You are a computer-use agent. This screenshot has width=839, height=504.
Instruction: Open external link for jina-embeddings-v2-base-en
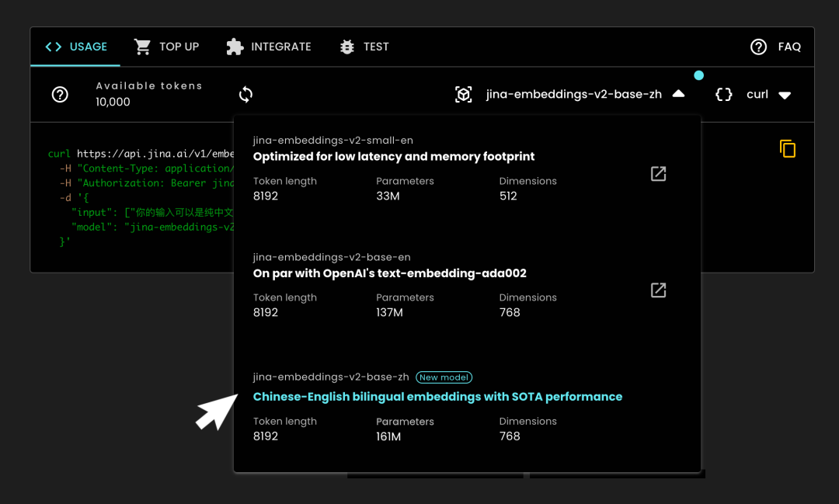point(658,290)
